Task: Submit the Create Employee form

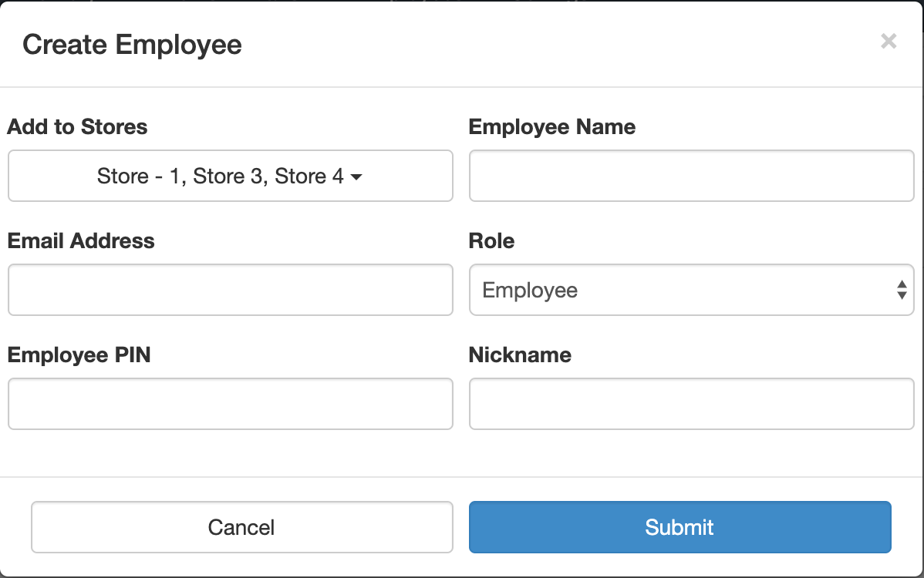Action: click(680, 527)
